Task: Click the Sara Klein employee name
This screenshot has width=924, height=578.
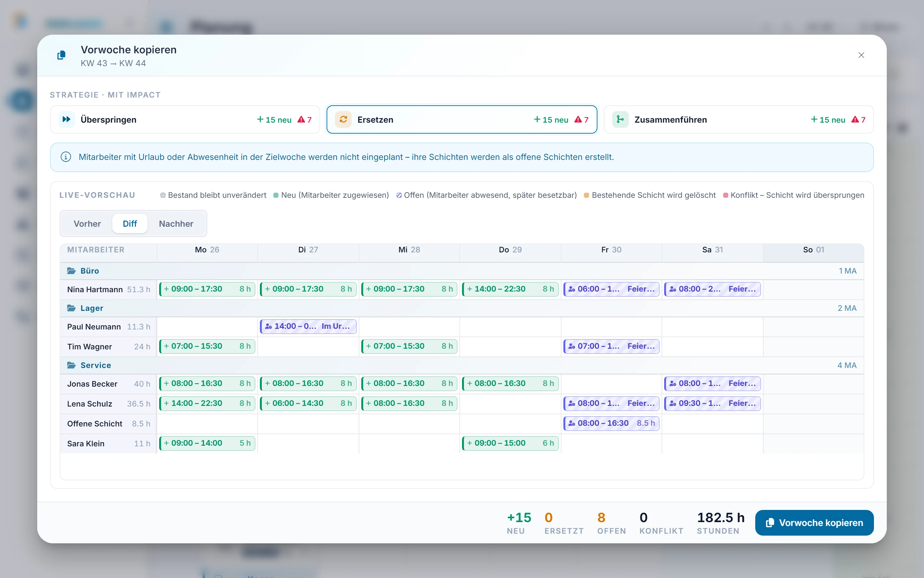Action: coord(86,443)
